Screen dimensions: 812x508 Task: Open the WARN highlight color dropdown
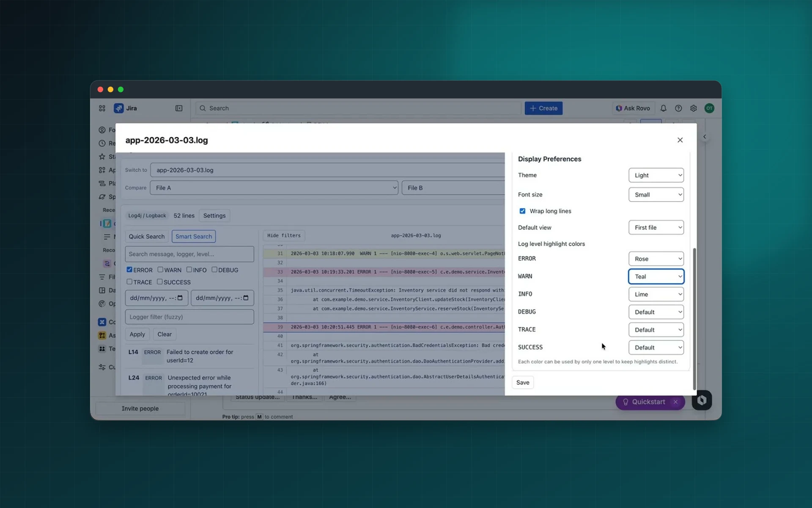[656, 276]
